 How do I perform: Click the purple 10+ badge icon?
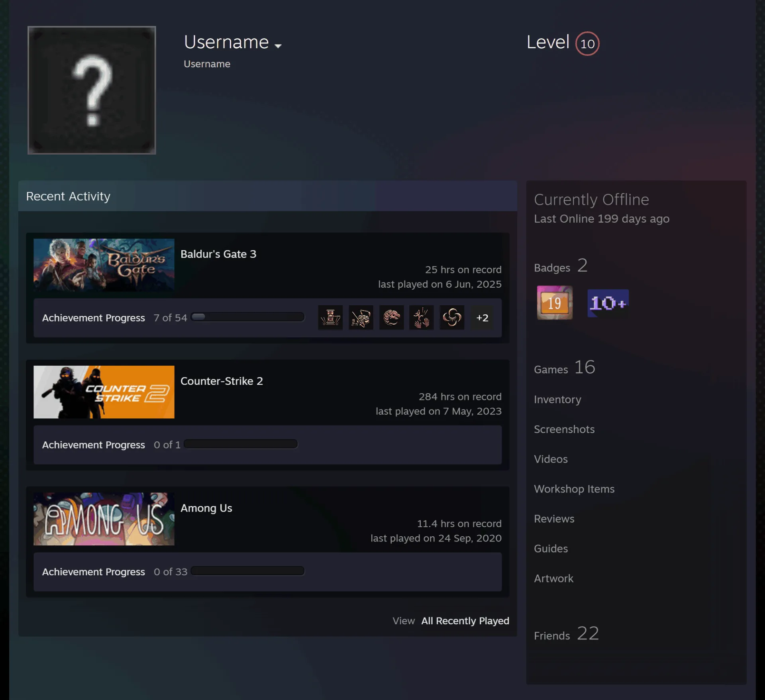(608, 303)
